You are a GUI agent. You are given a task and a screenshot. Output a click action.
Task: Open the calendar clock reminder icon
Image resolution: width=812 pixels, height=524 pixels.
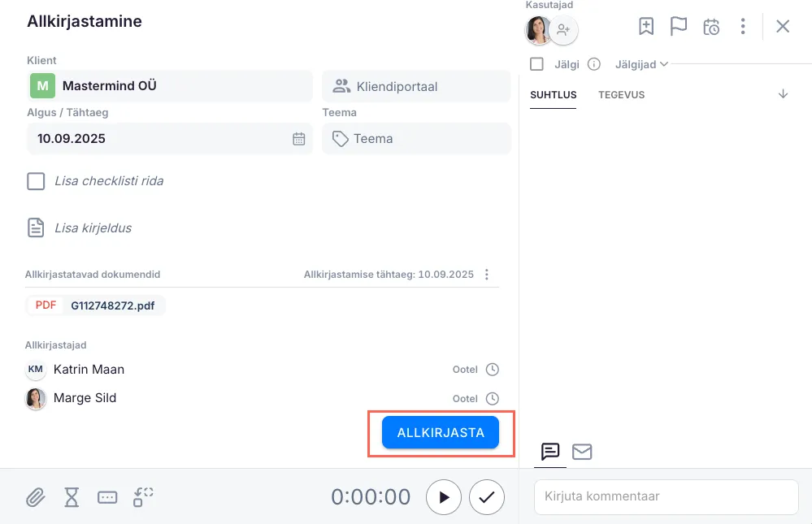coord(711,27)
